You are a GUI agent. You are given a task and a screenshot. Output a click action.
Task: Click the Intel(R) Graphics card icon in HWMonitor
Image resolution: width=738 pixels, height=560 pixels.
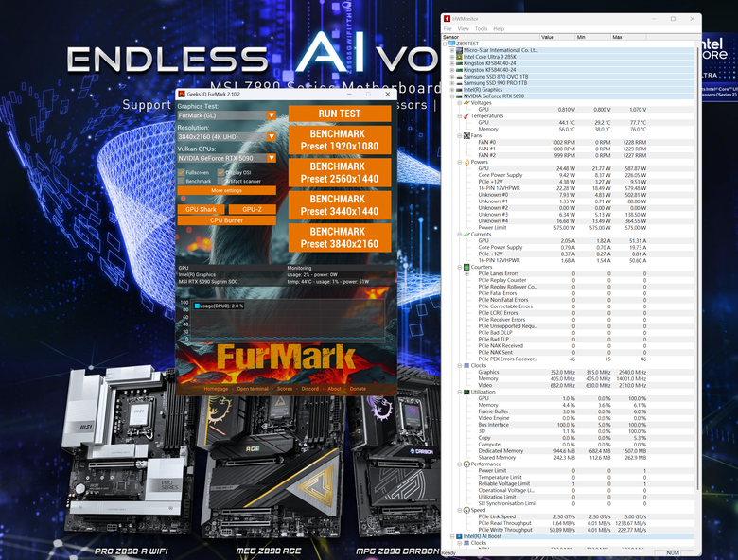(x=460, y=90)
